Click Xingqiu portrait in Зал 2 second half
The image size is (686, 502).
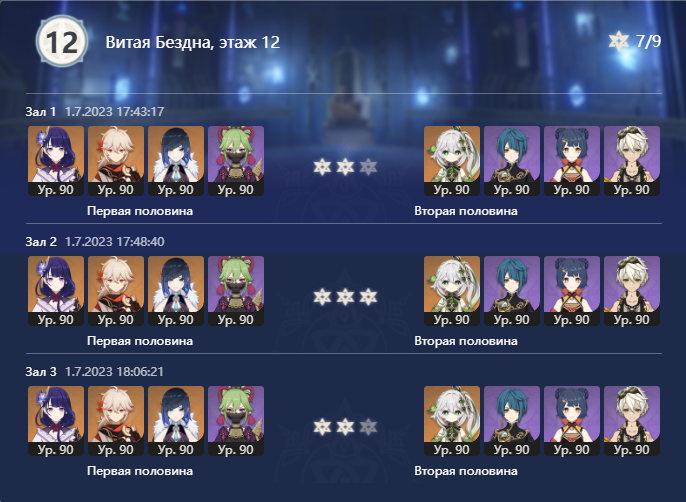[512, 291]
